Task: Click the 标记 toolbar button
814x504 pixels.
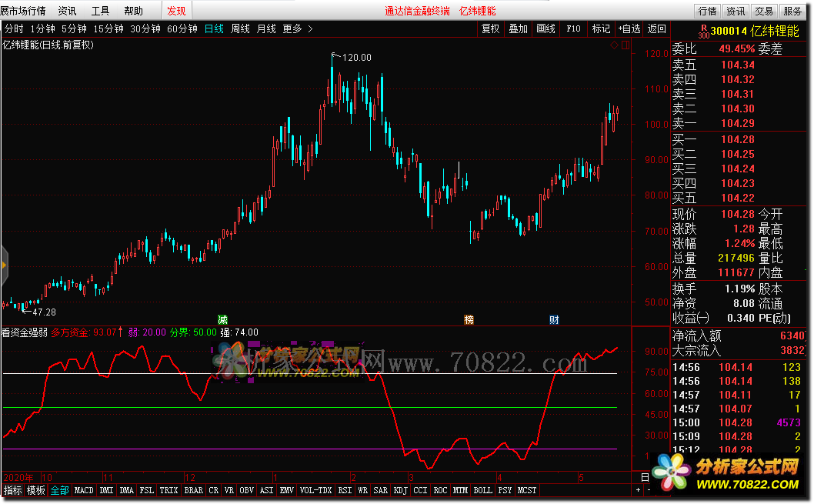Action: (x=601, y=28)
